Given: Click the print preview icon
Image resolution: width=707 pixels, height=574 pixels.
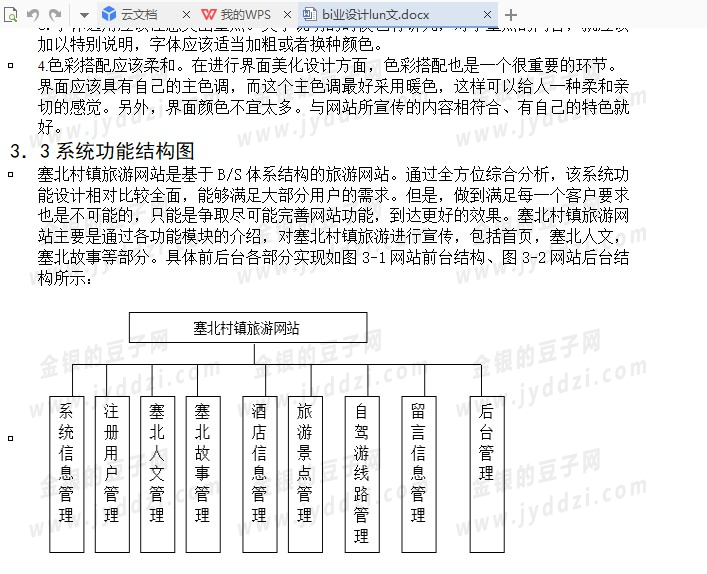Looking at the screenshot, I should pos(10,15).
